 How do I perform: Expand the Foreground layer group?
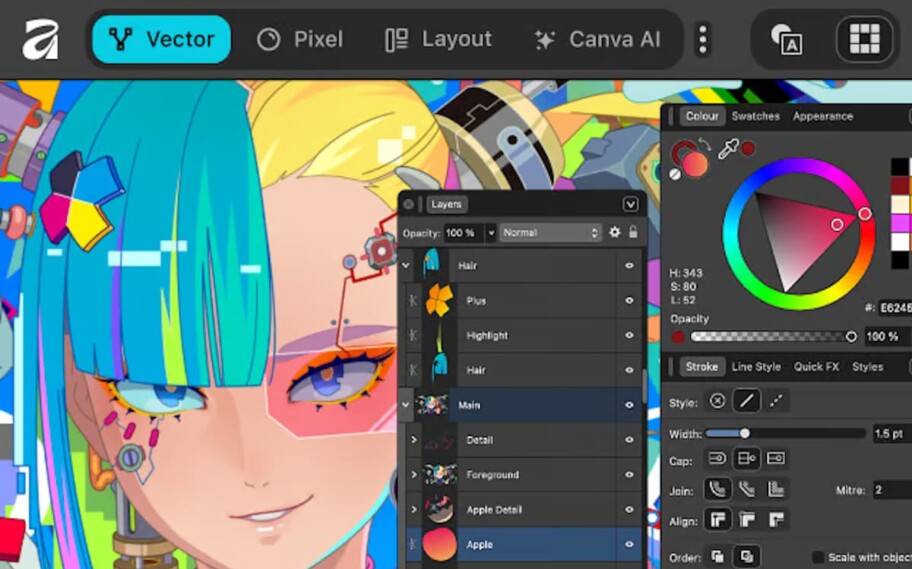tap(414, 475)
